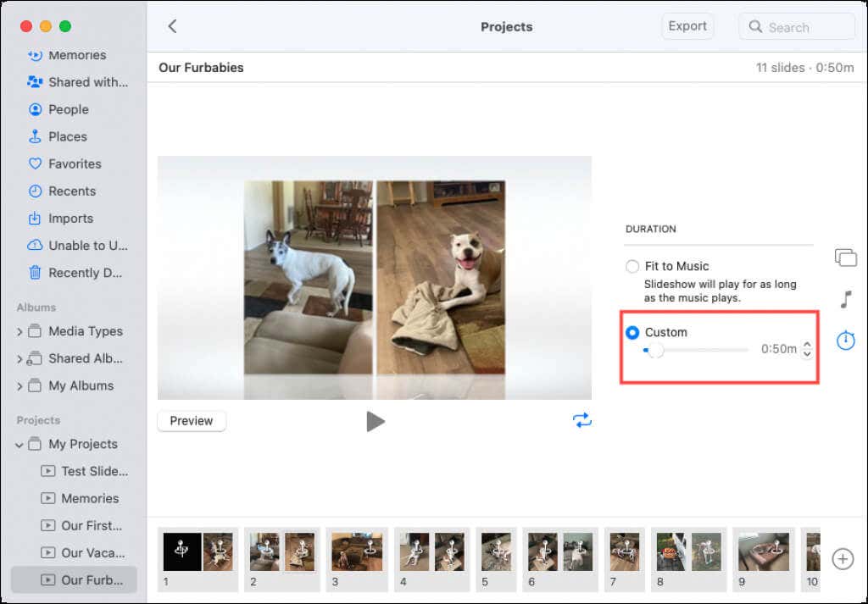The image size is (868, 604).
Task: Open Recents in the sidebar
Action: click(x=75, y=191)
